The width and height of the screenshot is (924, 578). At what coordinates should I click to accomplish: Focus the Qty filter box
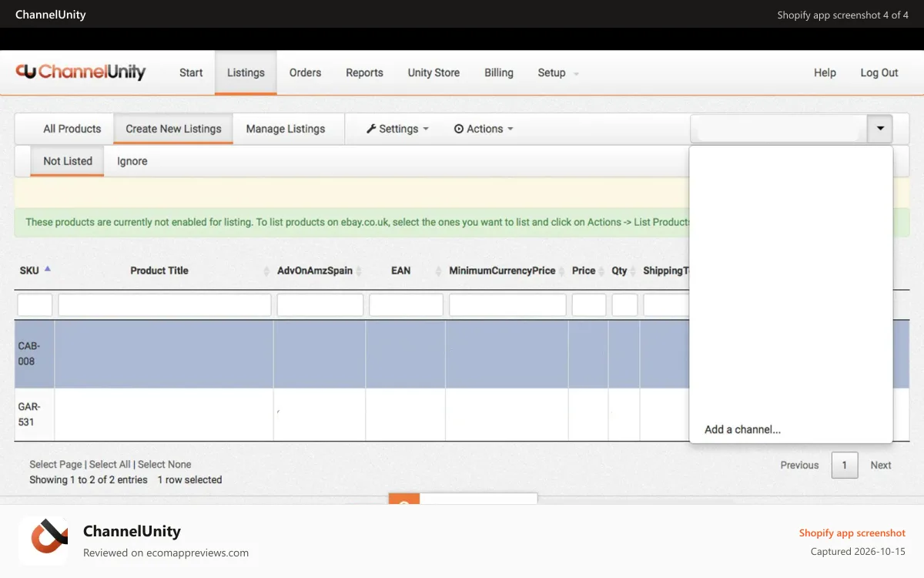[624, 304]
